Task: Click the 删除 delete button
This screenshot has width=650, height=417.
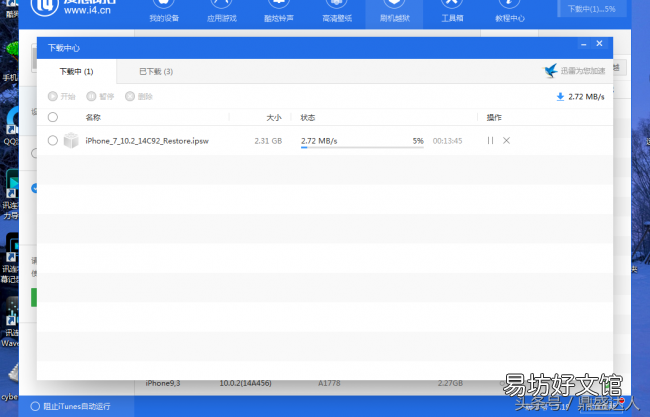Action: [139, 97]
